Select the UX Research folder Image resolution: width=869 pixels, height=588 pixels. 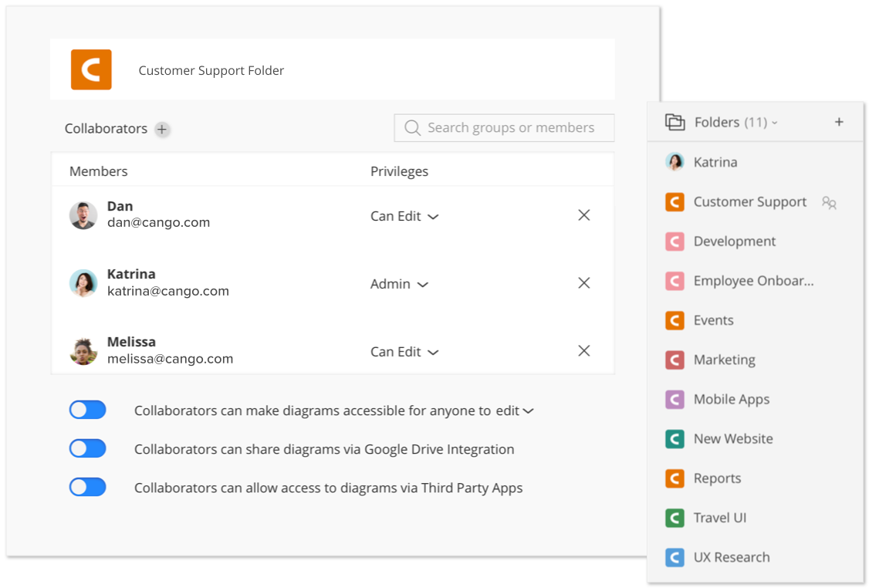click(731, 557)
